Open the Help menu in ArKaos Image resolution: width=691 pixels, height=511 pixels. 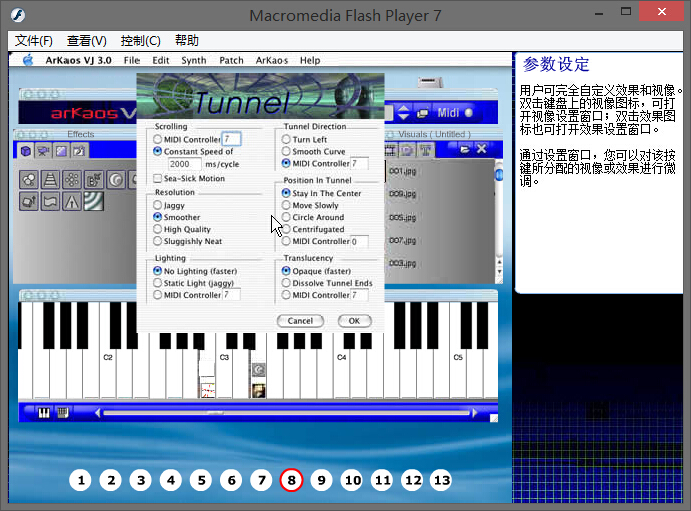point(310,60)
